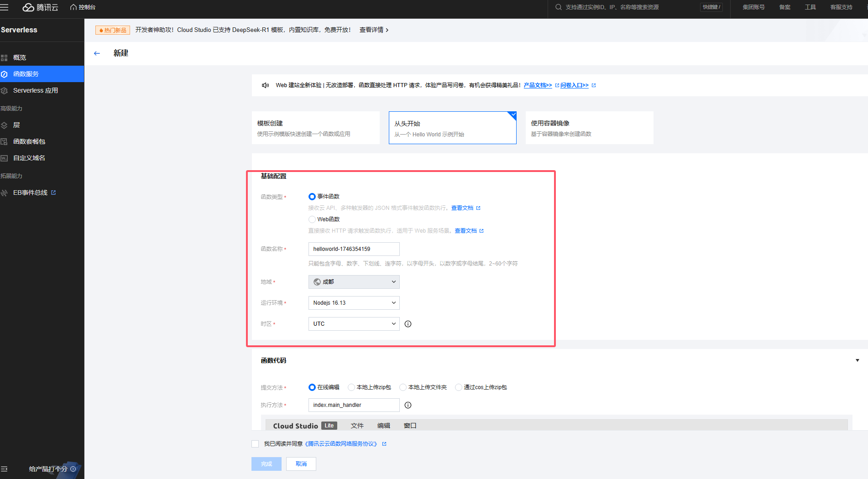The width and height of the screenshot is (868, 479).
Task: Open the 运行环境 dropdown showing Nodejs 16.13
Action: (x=354, y=303)
